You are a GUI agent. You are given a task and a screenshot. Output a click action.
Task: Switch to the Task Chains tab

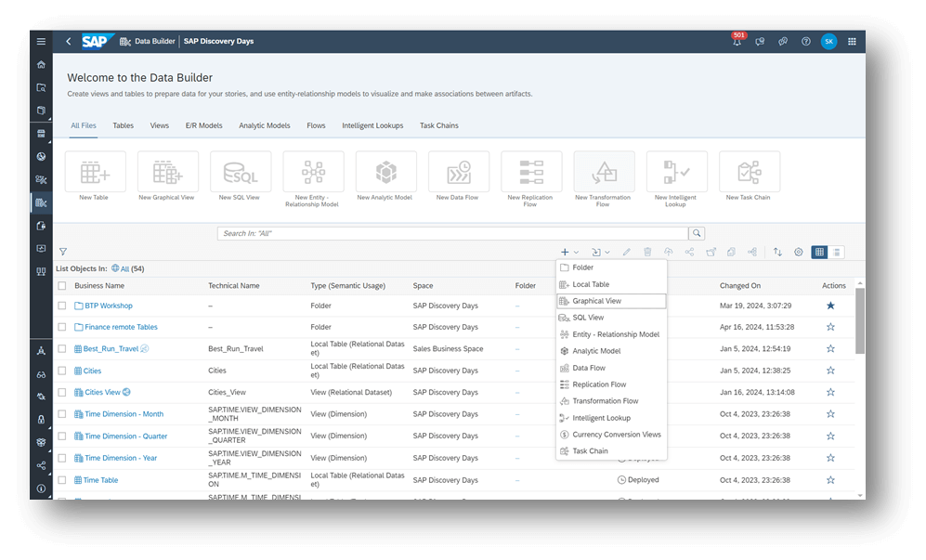pos(438,125)
